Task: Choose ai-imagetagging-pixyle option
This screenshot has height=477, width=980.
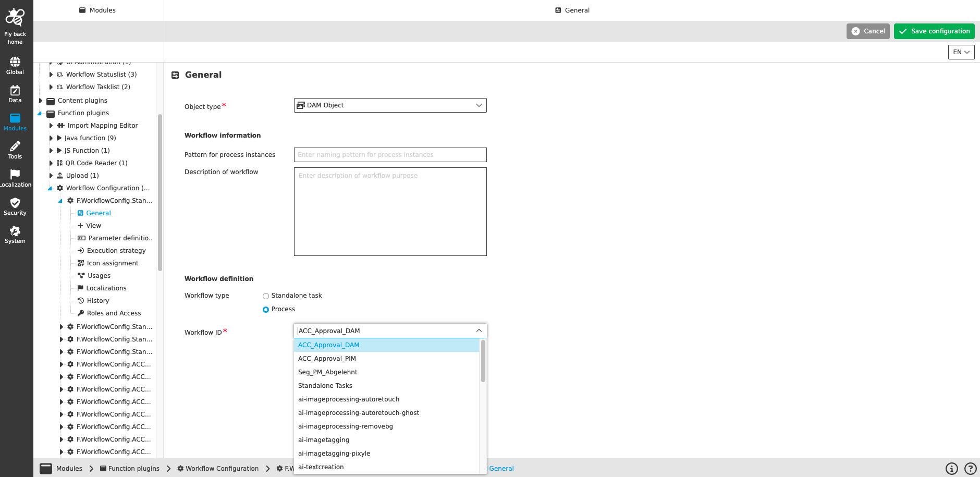Action: point(386,454)
